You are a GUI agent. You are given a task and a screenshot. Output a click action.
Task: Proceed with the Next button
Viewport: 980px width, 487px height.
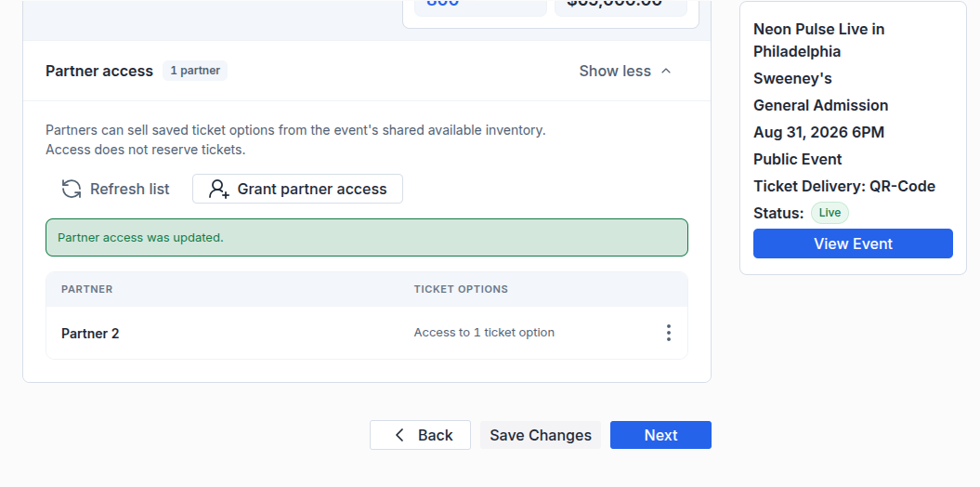pos(660,435)
